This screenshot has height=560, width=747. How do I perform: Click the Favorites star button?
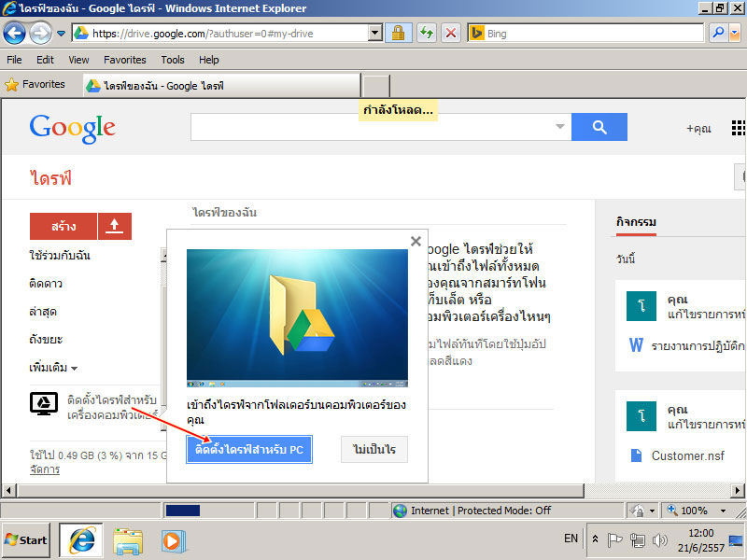35,85
